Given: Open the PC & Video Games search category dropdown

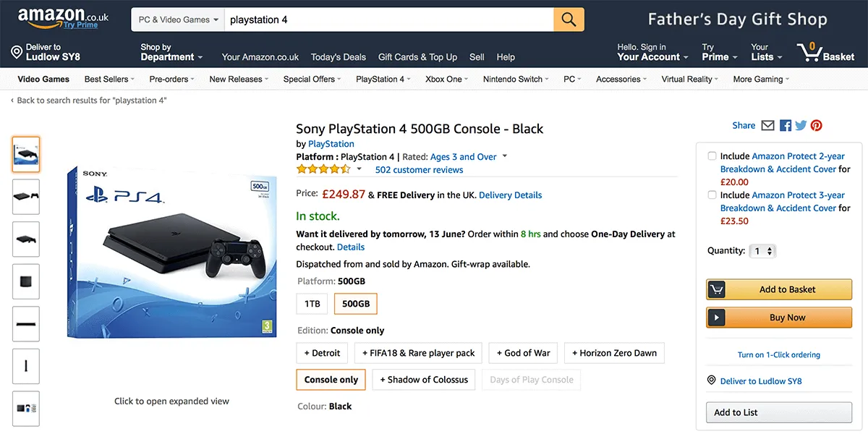Looking at the screenshot, I should pyautogui.click(x=178, y=20).
